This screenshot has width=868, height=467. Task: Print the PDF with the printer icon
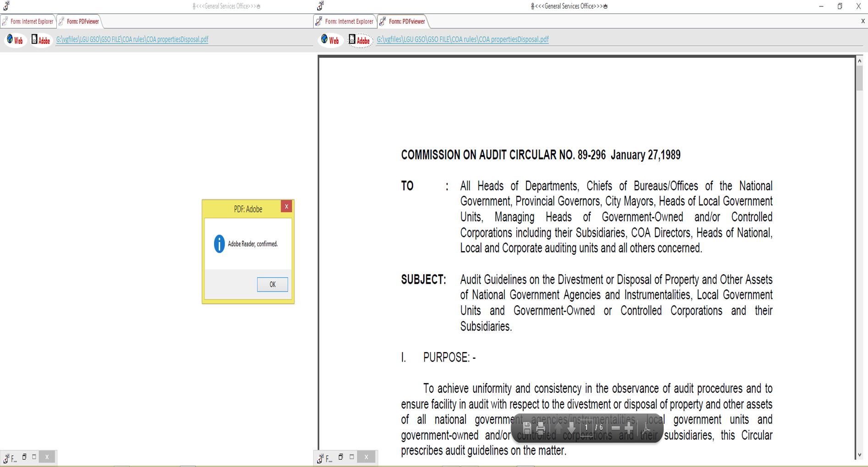point(541,428)
